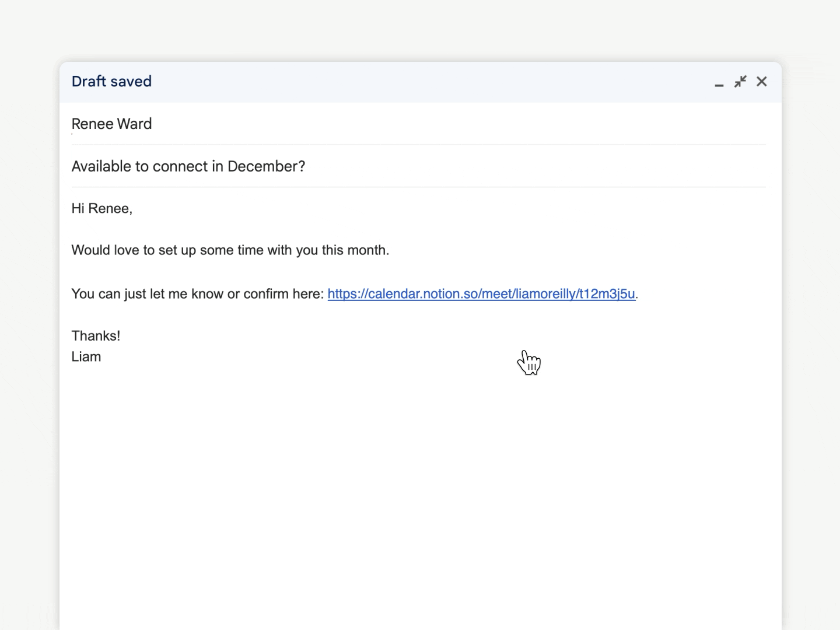Click the word "December?" in the subject
840x630 pixels.
[266, 166]
